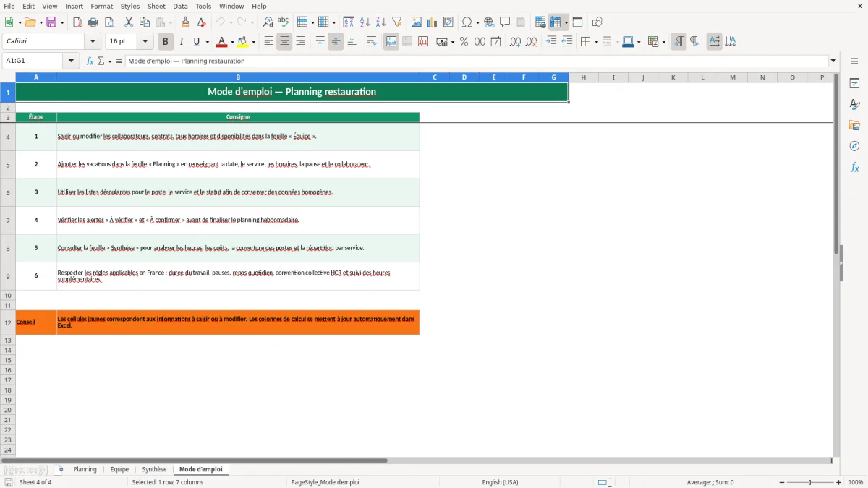Click the zoom in plus button
The width and height of the screenshot is (868, 488).
[x=839, y=482]
